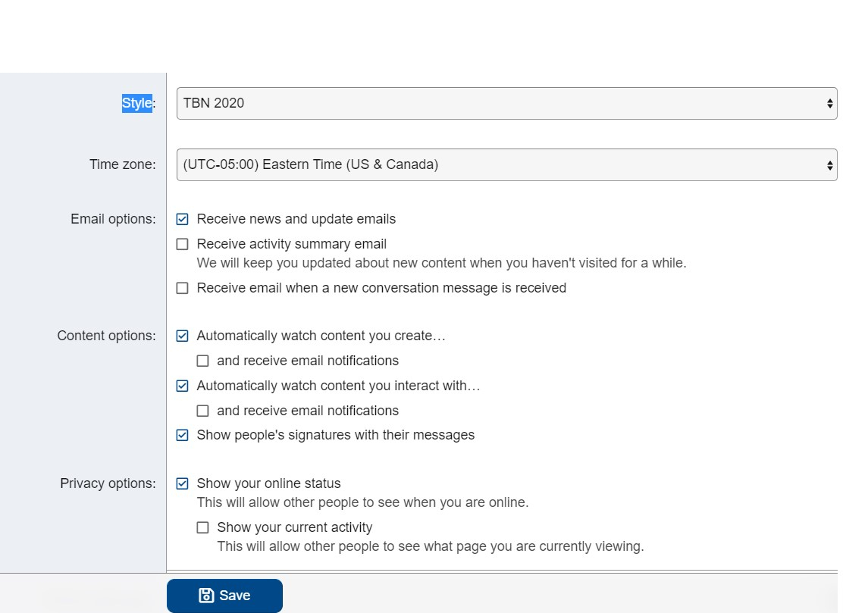The height and width of the screenshot is (613, 868).
Task: Uncheck 'Receive news and update emails'
Action: pyautogui.click(x=182, y=219)
